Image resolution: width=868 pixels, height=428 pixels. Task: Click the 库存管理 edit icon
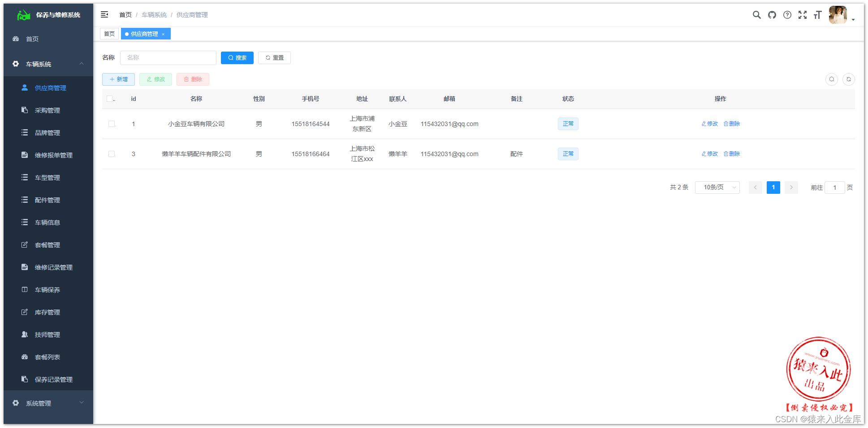25,312
